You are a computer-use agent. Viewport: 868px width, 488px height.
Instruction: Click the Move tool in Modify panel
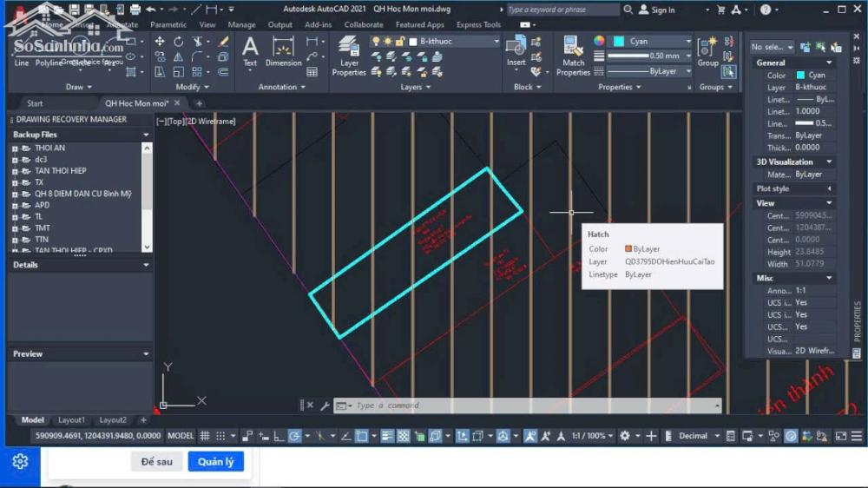(160, 42)
